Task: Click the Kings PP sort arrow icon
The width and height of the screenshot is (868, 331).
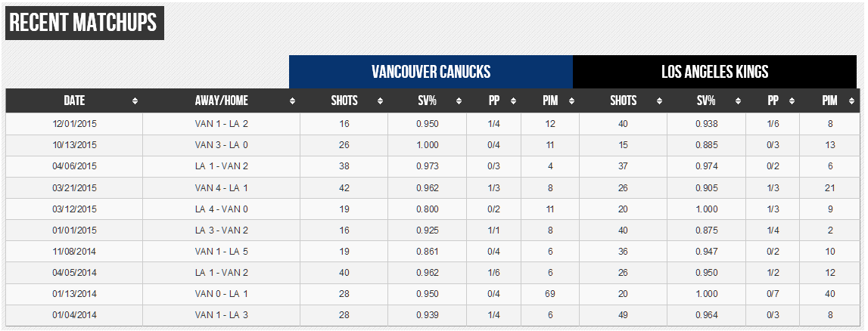Action: [792, 101]
